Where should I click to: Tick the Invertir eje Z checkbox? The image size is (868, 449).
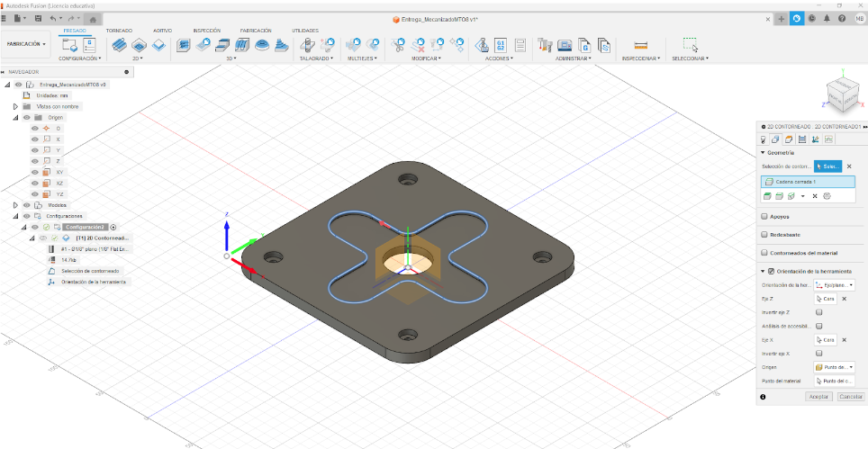pos(818,311)
